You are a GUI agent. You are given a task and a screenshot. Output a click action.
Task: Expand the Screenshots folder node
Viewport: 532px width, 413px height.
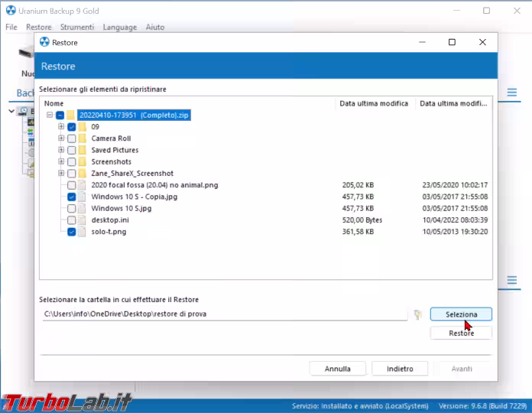[61, 161]
